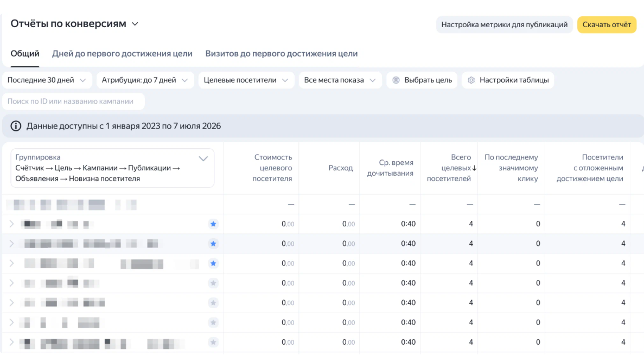Sort by the Расход column header
The height and width of the screenshot is (362, 644).
tap(341, 168)
